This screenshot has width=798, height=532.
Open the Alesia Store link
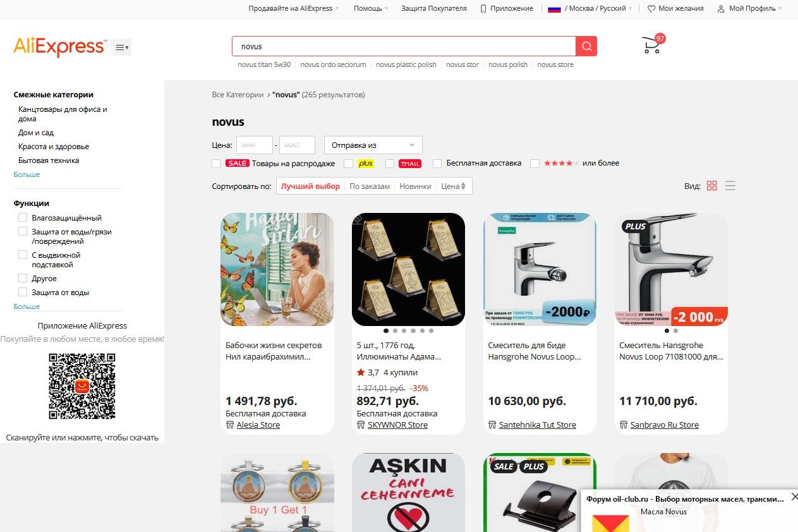coord(258,425)
